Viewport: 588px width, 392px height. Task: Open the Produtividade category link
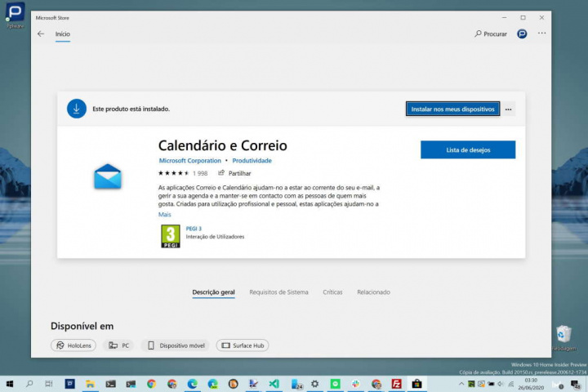click(x=252, y=161)
